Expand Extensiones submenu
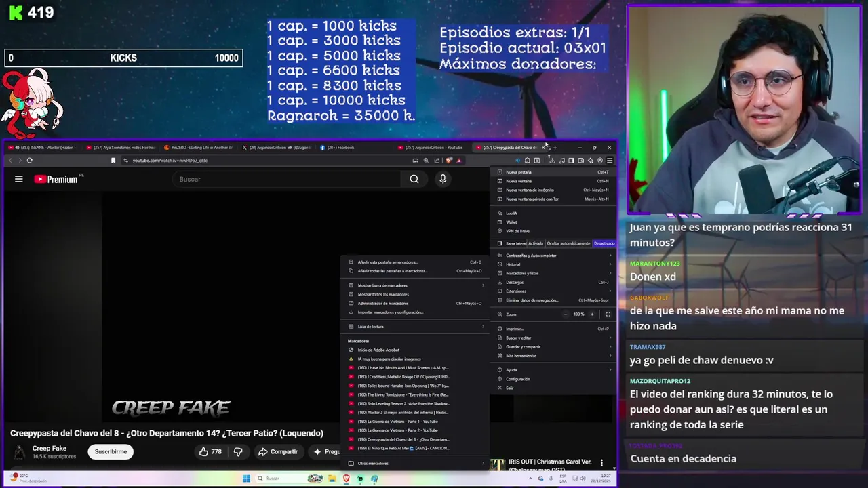Screen dimensions: 868x488 click(x=554, y=291)
